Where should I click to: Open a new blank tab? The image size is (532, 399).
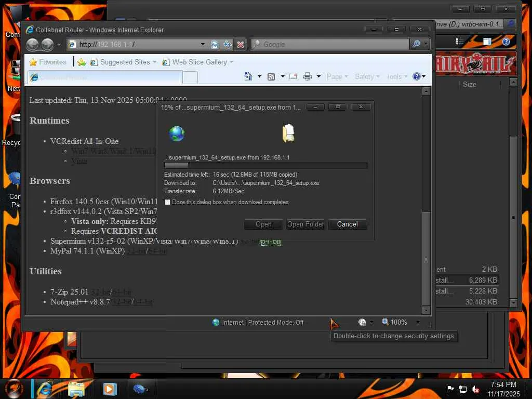(190, 78)
